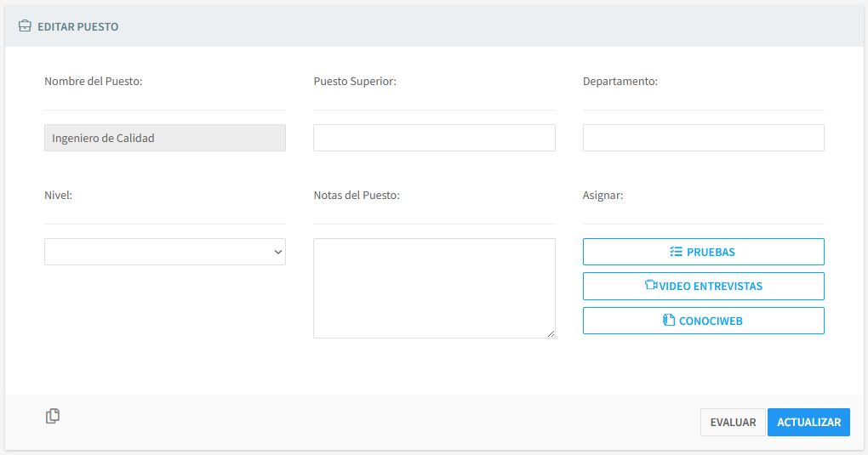
Task: Click the EVALUAR button
Action: (733, 423)
